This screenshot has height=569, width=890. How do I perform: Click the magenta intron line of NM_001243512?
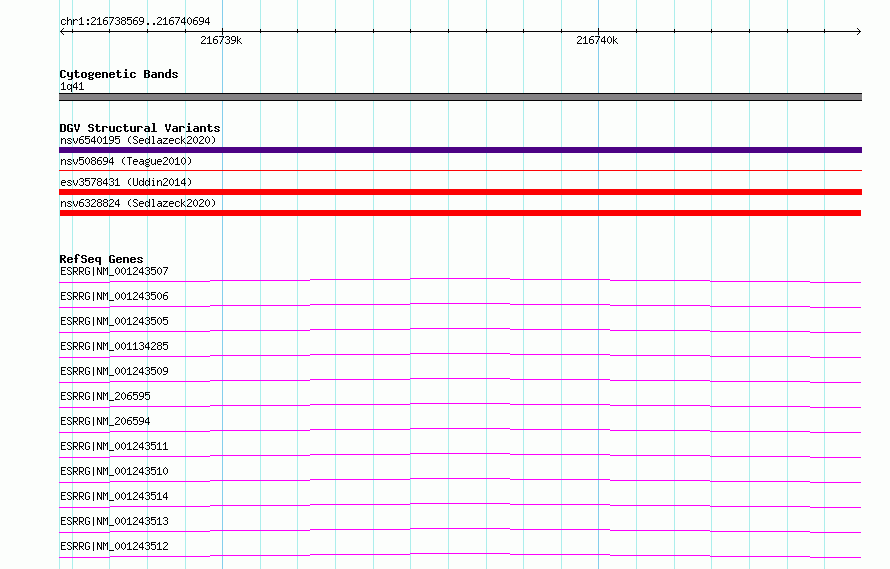(x=460, y=555)
